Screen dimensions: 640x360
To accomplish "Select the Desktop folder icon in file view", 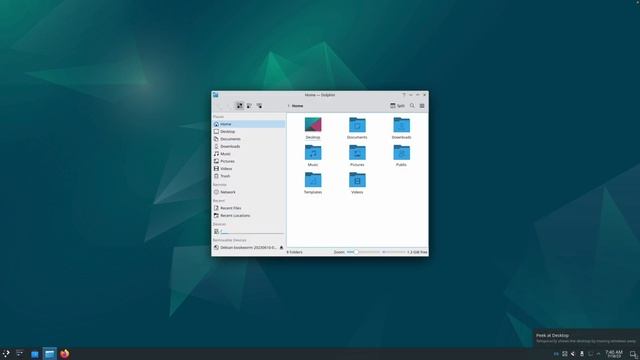I will point(313,124).
